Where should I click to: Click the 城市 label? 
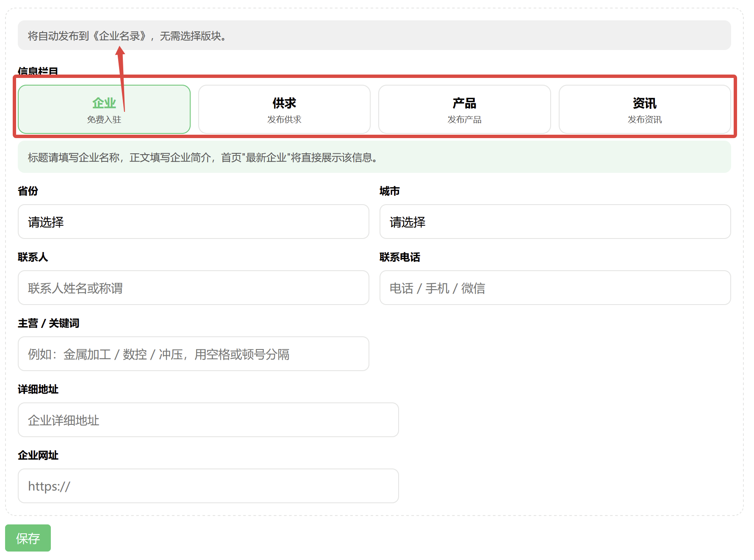390,191
